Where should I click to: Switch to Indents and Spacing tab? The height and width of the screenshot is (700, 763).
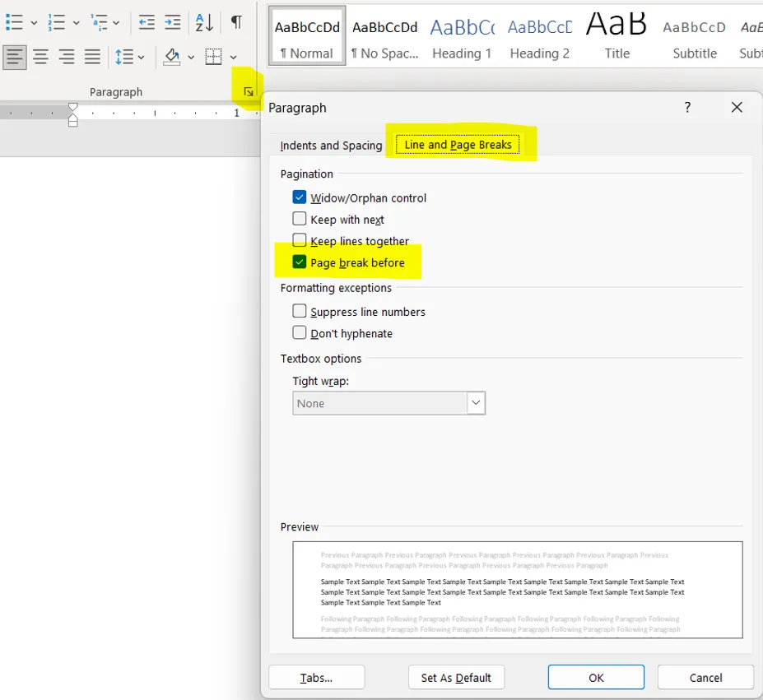[x=330, y=145]
